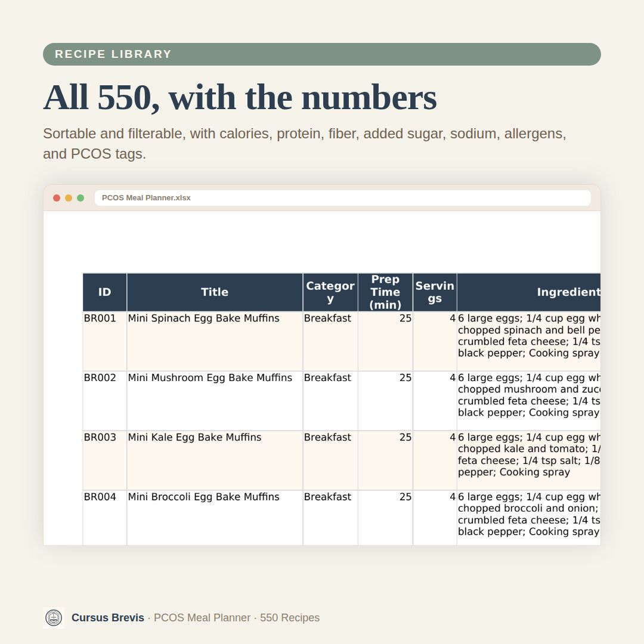
Task: Click ingredients cell with chopped kale
Action: click(529, 460)
